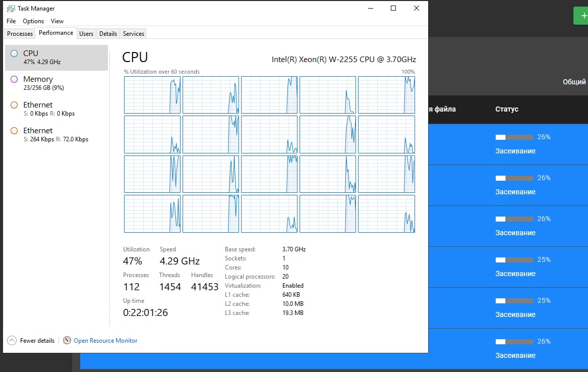Switch to the Users tab
588x372 pixels.
pos(86,34)
